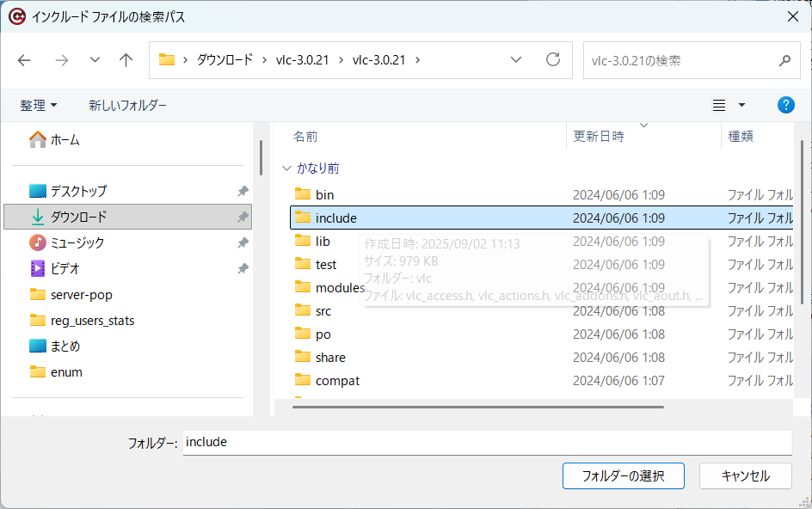Go up one folder level
The width and height of the screenshot is (812, 509).
126,60
